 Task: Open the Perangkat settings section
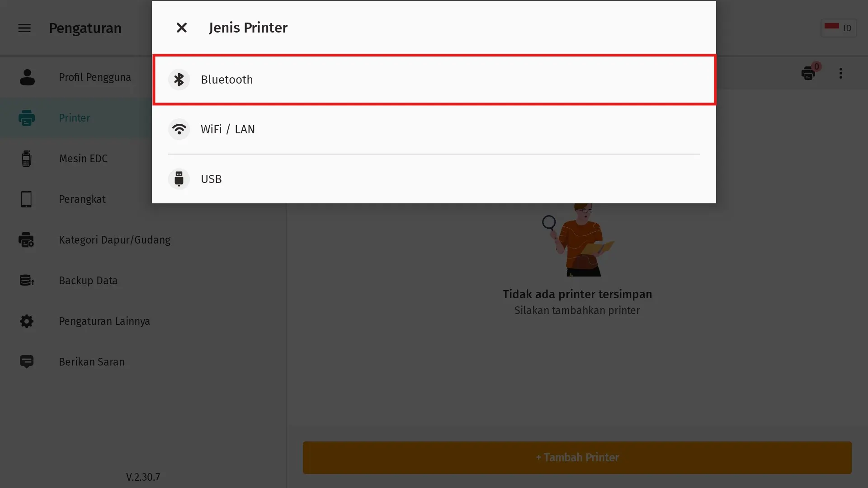82,199
